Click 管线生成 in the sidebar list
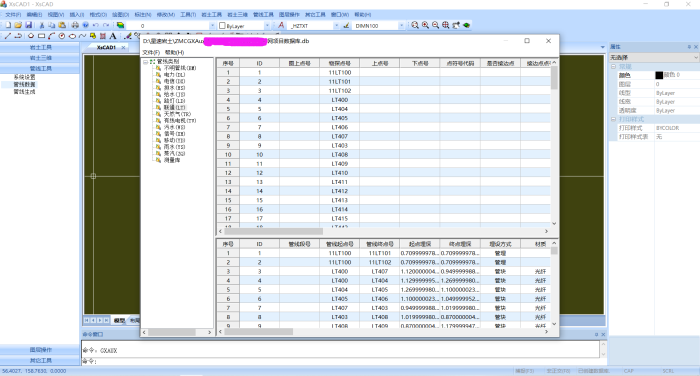This screenshot has height=376, width=700. coord(24,92)
